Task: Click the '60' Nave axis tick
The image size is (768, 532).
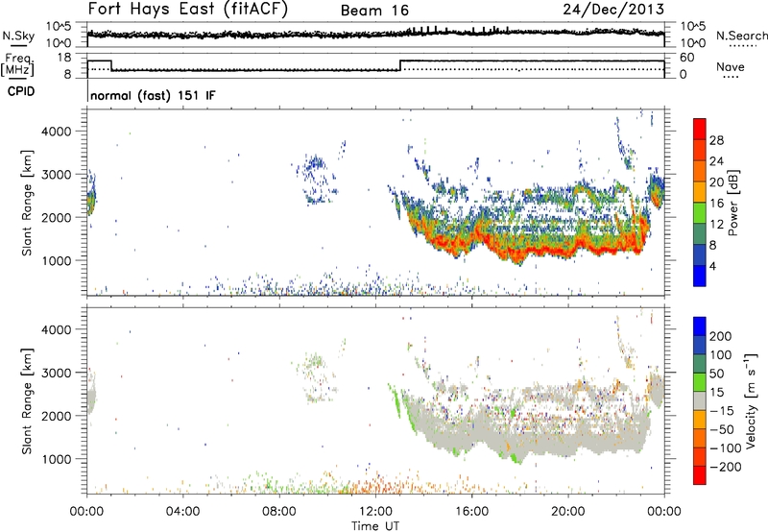Action: (686, 58)
